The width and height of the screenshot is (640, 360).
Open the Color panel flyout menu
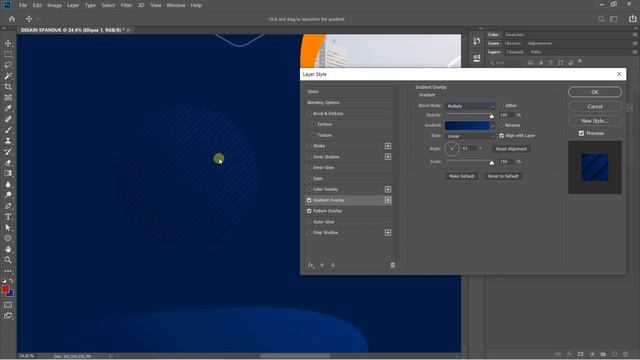[x=635, y=35]
